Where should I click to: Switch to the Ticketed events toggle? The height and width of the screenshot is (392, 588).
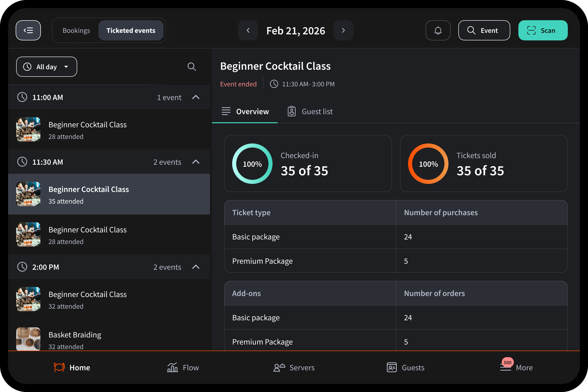pos(131,30)
